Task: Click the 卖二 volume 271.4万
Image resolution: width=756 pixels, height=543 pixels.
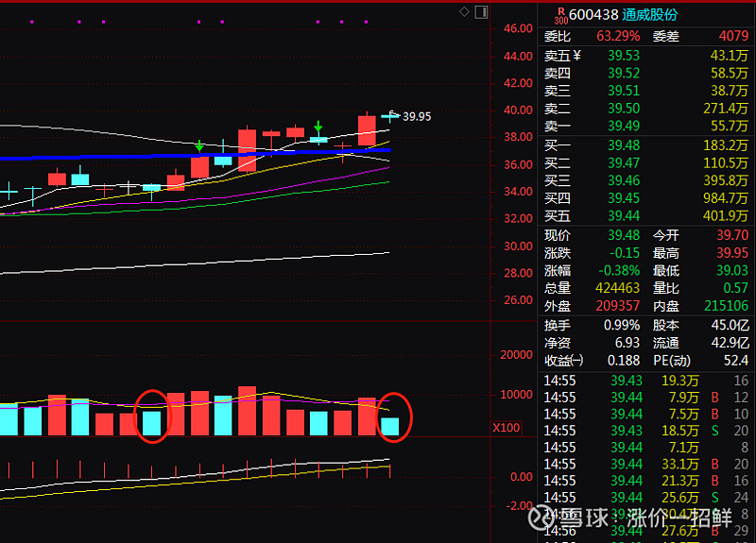Action: click(x=725, y=109)
